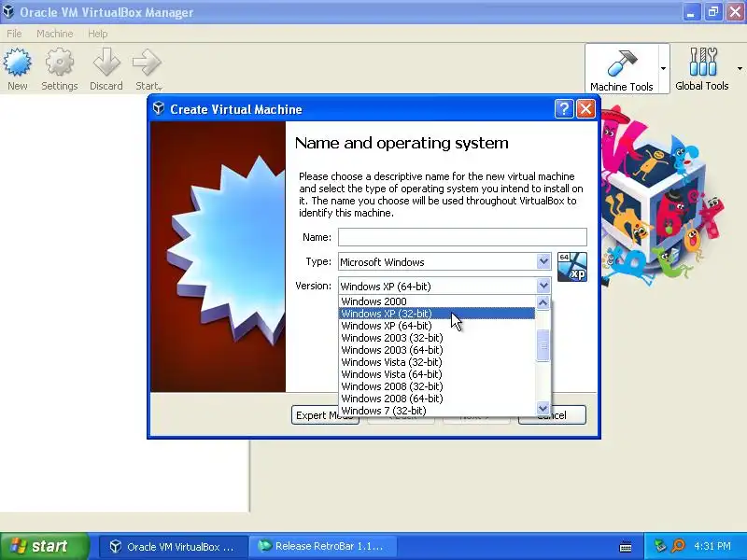Click the New virtual machine toolbar icon

coord(17,69)
